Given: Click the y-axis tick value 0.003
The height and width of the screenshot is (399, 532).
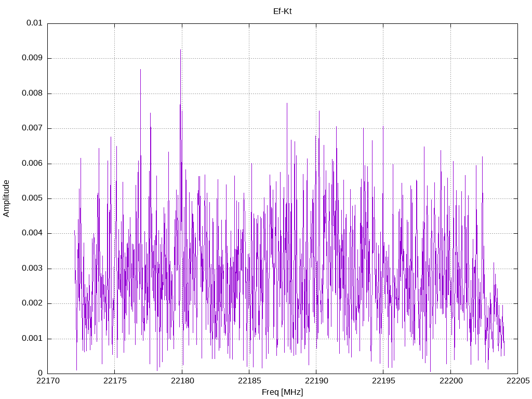Looking at the screenshot, I should pyautogui.click(x=32, y=269).
